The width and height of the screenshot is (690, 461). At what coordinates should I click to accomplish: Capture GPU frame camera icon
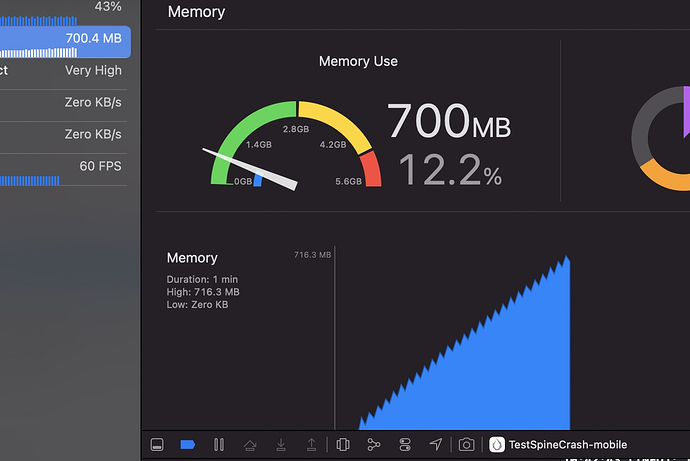click(466, 445)
